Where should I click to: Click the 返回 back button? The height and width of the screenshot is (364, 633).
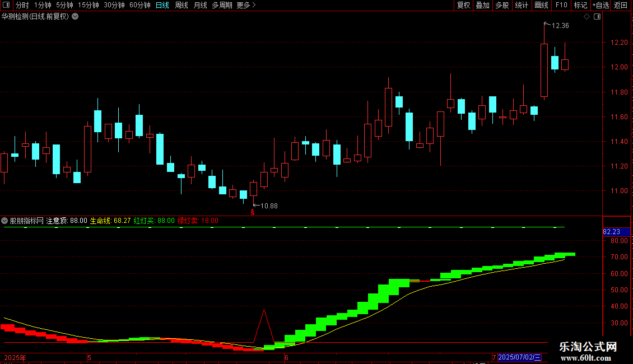coord(621,5)
